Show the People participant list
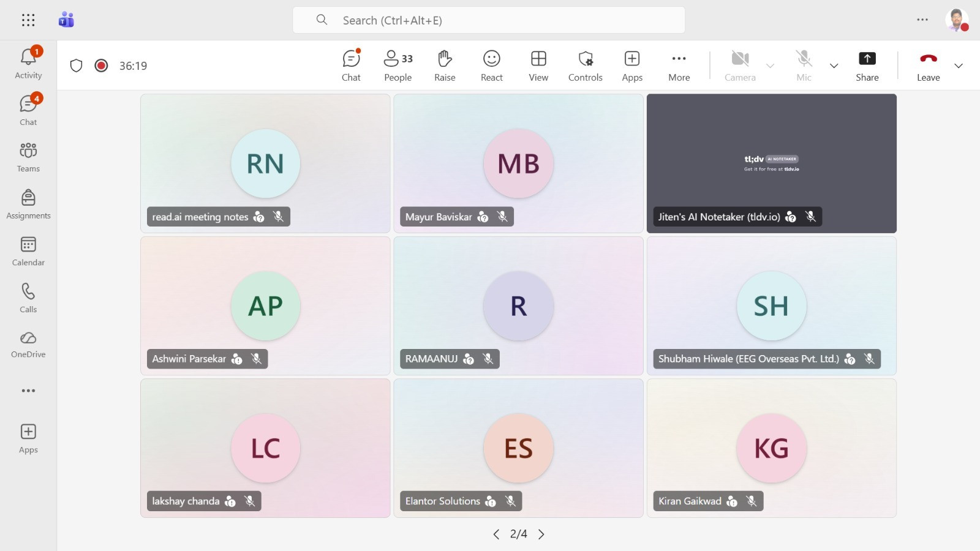 (398, 65)
